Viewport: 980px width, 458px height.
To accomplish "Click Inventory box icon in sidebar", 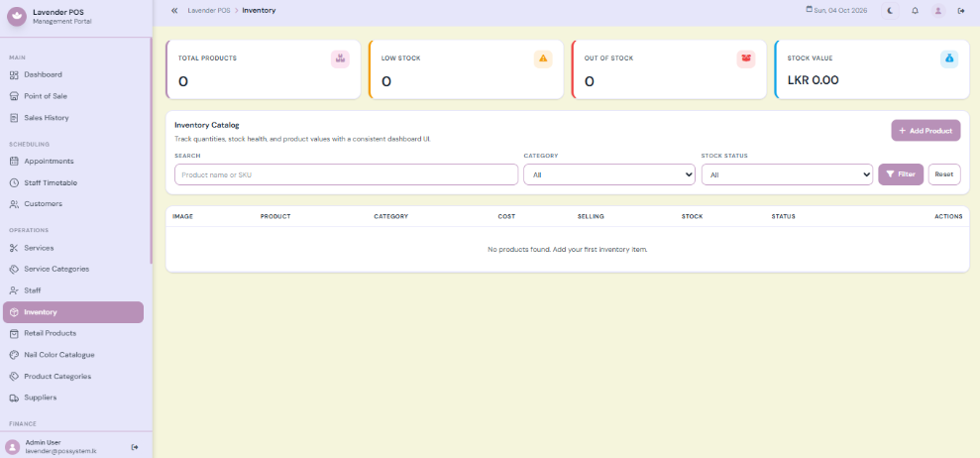I will click(14, 312).
